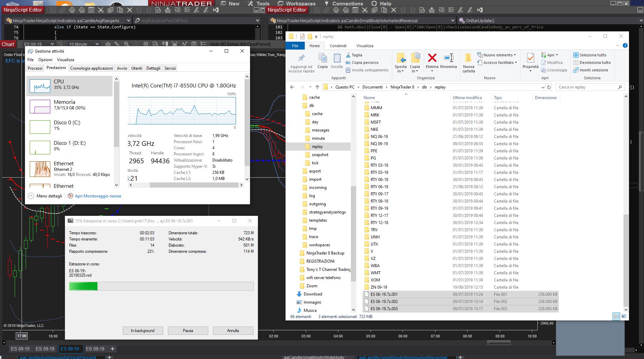Open the Condividi ribbon tab in Explorer
The height and width of the screenshot is (359, 644).
tap(338, 46)
